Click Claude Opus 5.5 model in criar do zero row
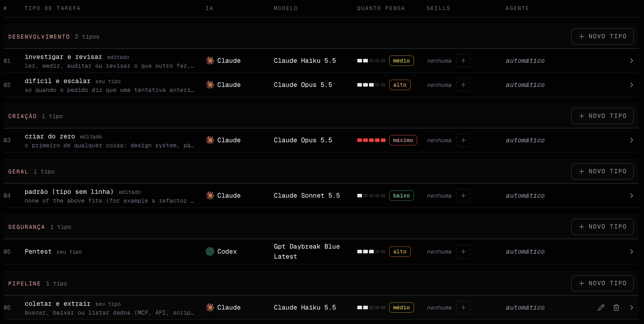The width and height of the screenshot is (644, 324). coord(303,140)
